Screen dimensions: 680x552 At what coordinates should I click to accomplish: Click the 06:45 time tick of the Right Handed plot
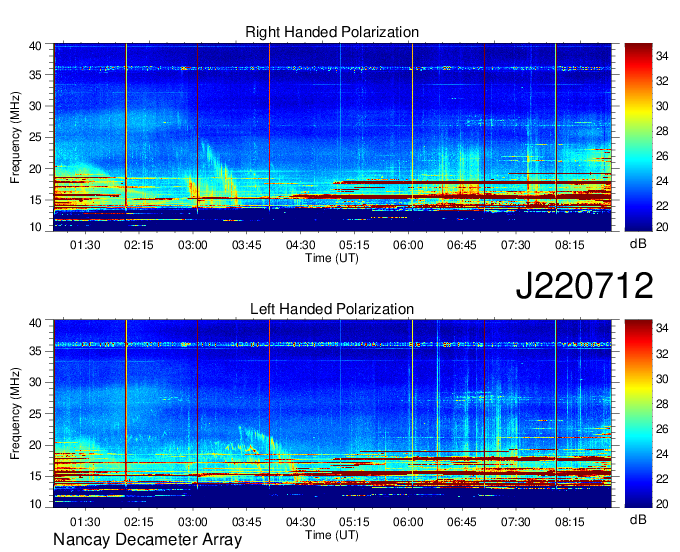[462, 245]
